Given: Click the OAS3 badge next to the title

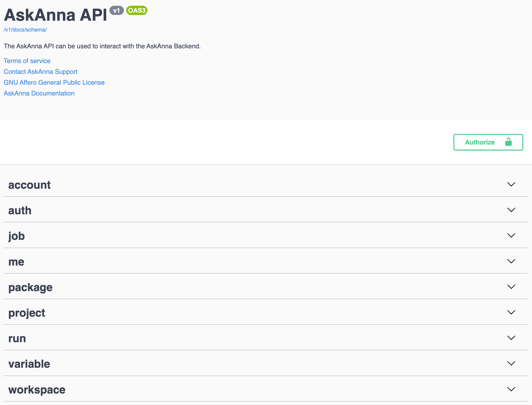Looking at the screenshot, I should [137, 11].
